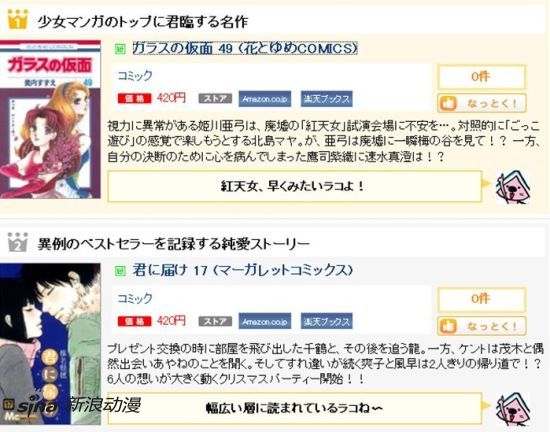Open 楽天ブックス store for ガラスの仮面
Screen dimensions: 550x432
(x=327, y=99)
